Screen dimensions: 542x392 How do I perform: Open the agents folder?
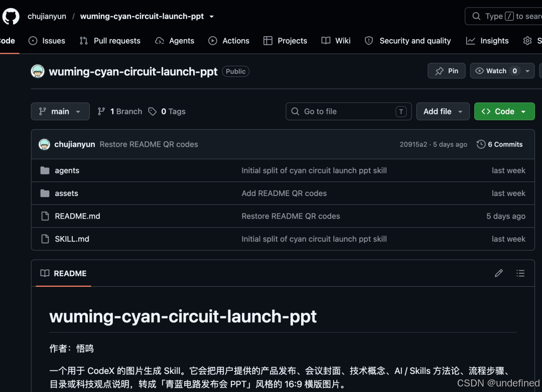[x=67, y=170]
